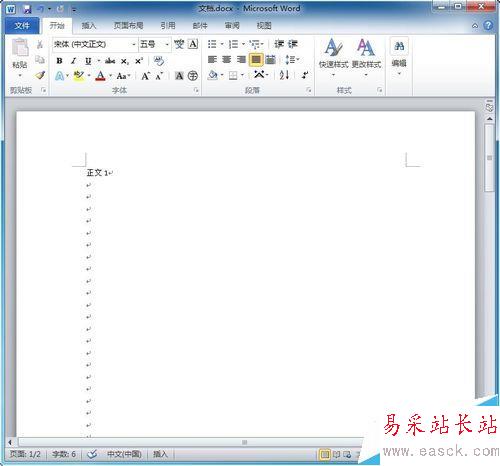Click the Copy icon
The width and height of the screenshot is (500, 466).
40,60
